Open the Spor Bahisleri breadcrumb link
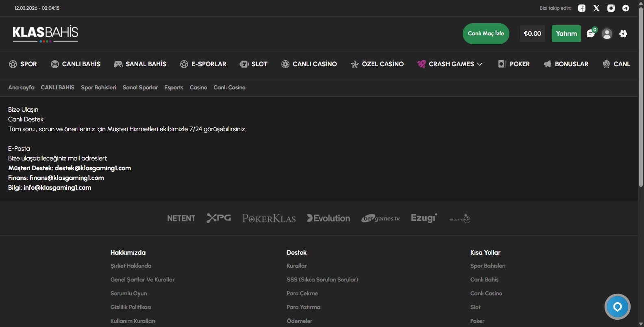 98,87
